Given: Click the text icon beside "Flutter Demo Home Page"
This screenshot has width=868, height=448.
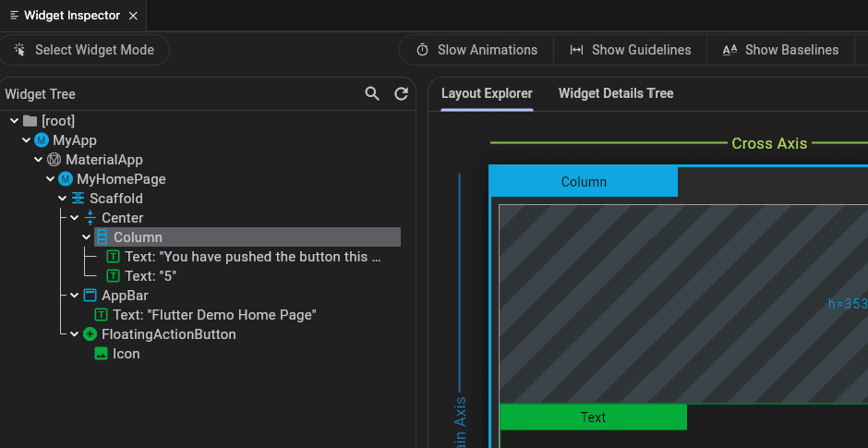Looking at the screenshot, I should (101, 315).
